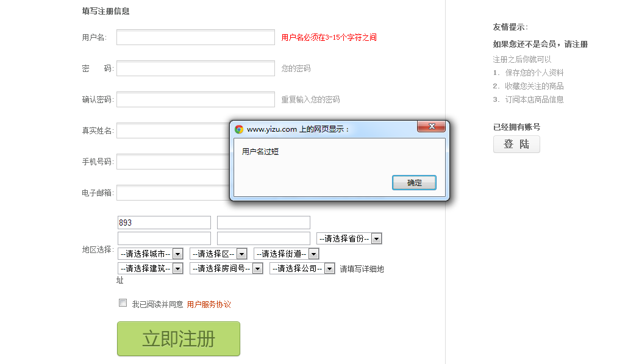Expand the 请选择建筑 dropdown
628x364 pixels.
pos(151,268)
